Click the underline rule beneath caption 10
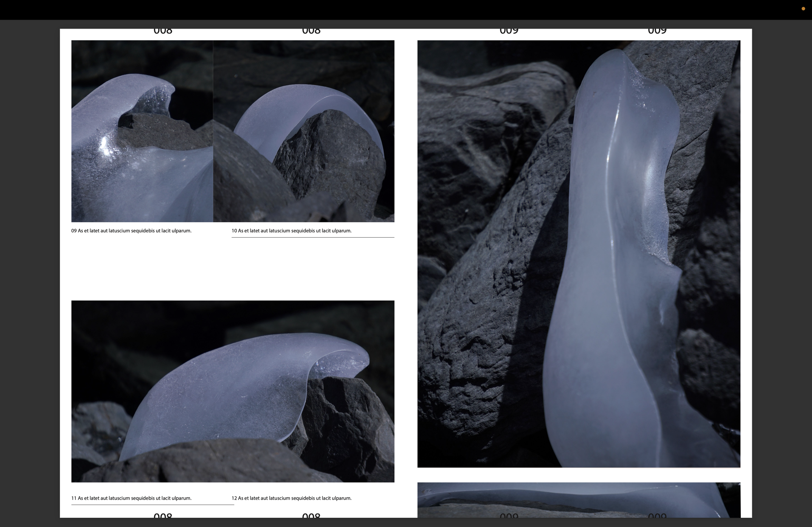 (313, 237)
